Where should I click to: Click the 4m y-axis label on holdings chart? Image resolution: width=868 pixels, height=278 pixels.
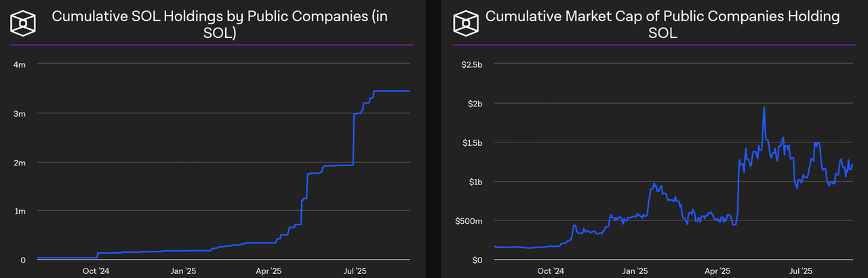tap(22, 64)
